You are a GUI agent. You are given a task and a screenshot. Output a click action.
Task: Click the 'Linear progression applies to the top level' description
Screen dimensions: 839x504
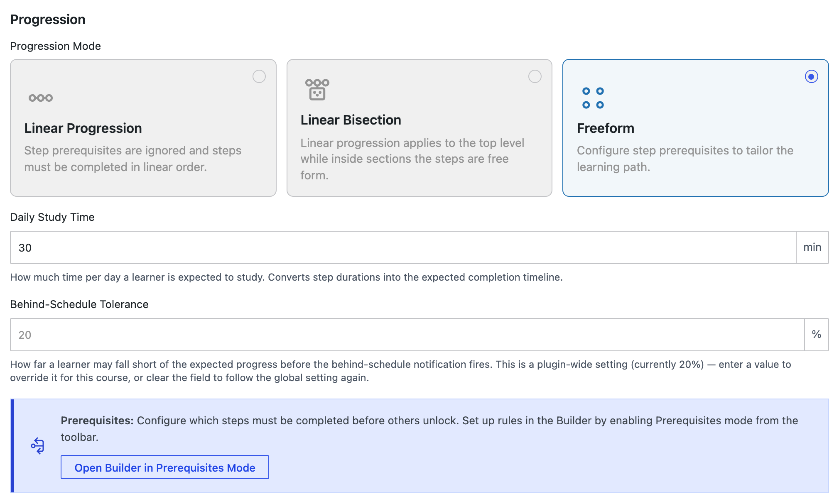click(x=412, y=159)
